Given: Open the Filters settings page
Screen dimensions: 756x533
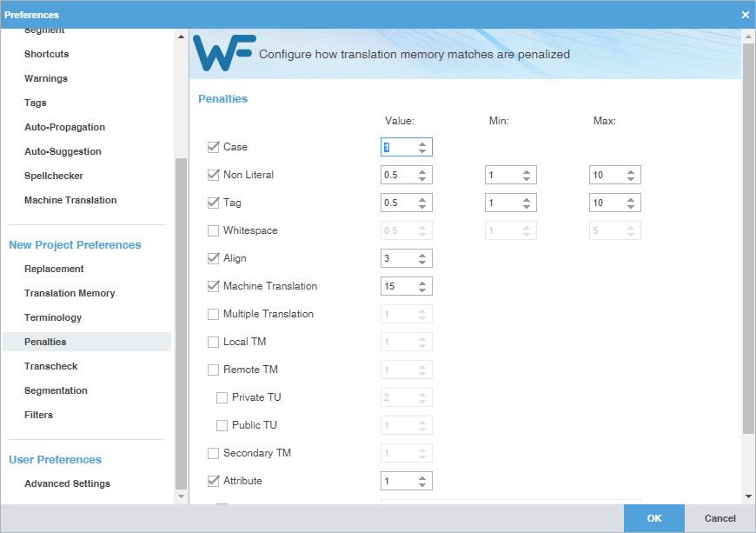Looking at the screenshot, I should click(x=38, y=415).
